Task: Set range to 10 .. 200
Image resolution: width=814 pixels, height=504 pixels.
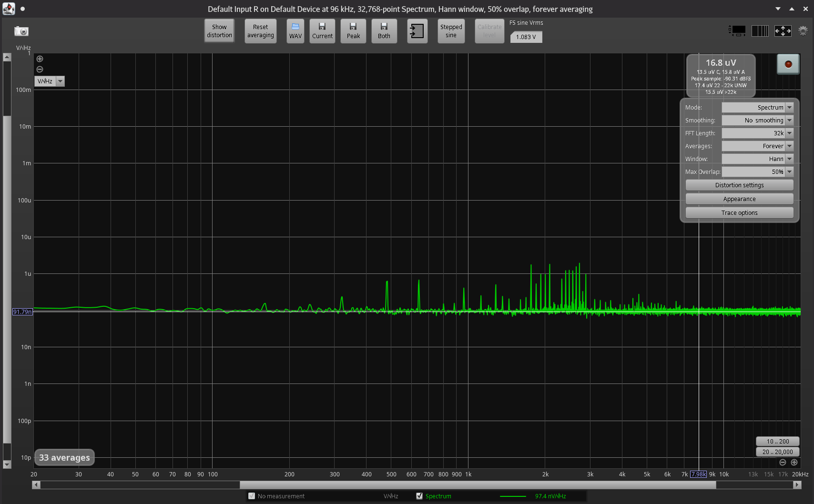Action: pyautogui.click(x=777, y=442)
